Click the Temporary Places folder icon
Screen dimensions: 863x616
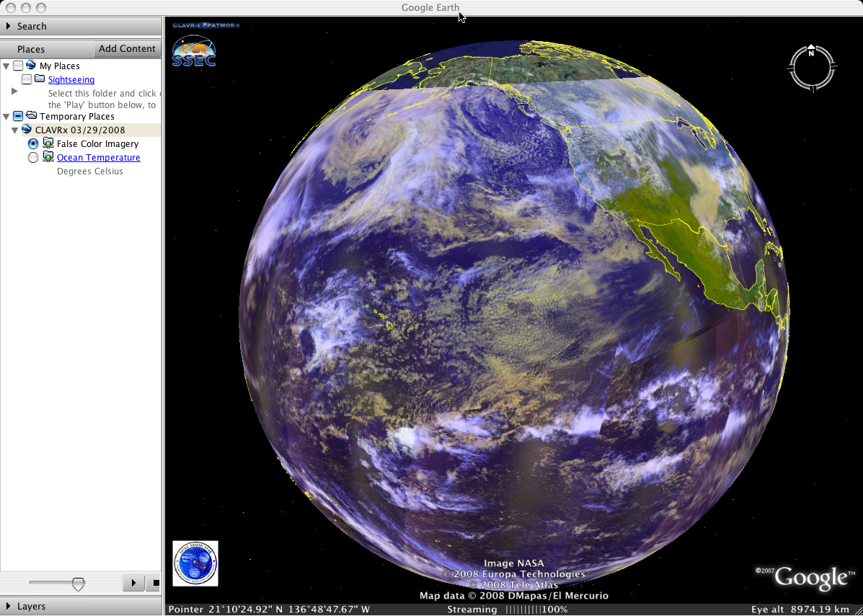coord(32,116)
